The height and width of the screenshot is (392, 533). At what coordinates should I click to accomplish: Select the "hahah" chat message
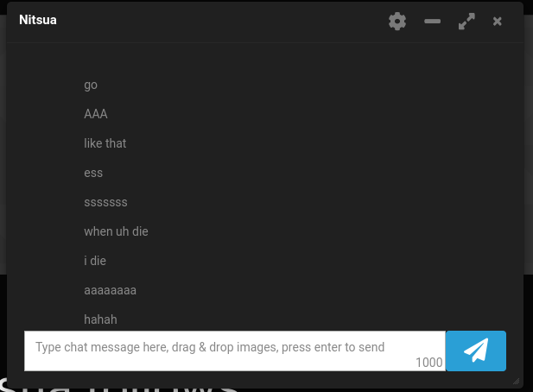point(100,319)
